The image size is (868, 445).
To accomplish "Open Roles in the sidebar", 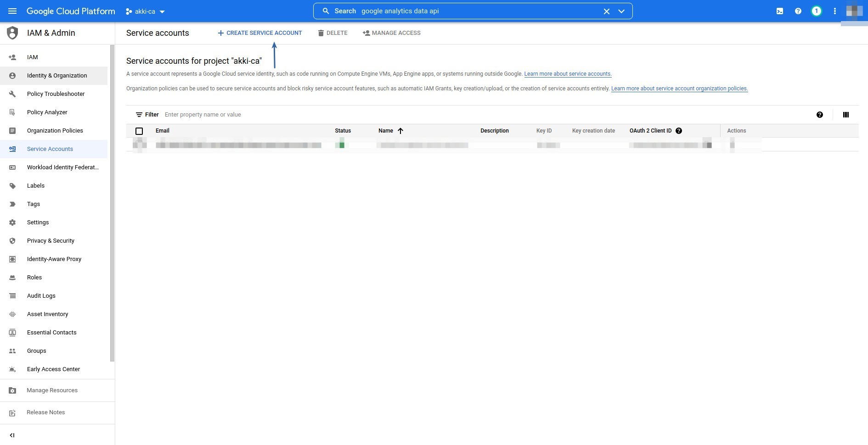I will [x=34, y=278].
